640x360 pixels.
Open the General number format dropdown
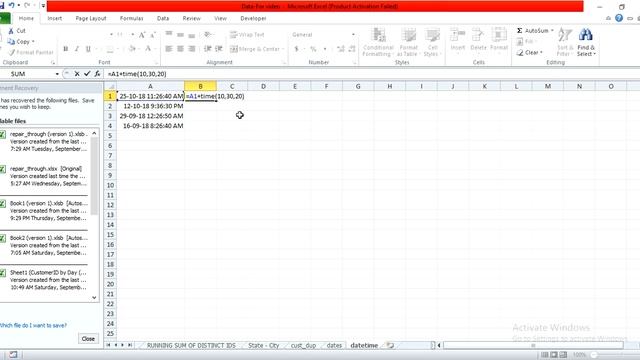click(353, 35)
